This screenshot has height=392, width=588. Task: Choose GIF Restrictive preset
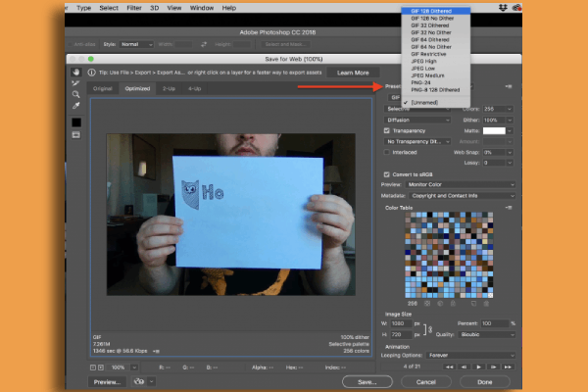(436, 54)
